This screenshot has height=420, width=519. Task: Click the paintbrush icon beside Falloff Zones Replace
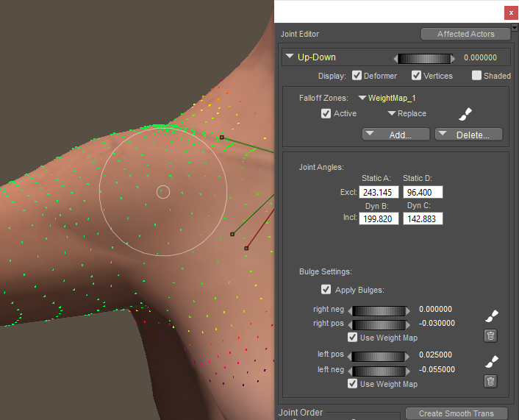pos(465,114)
